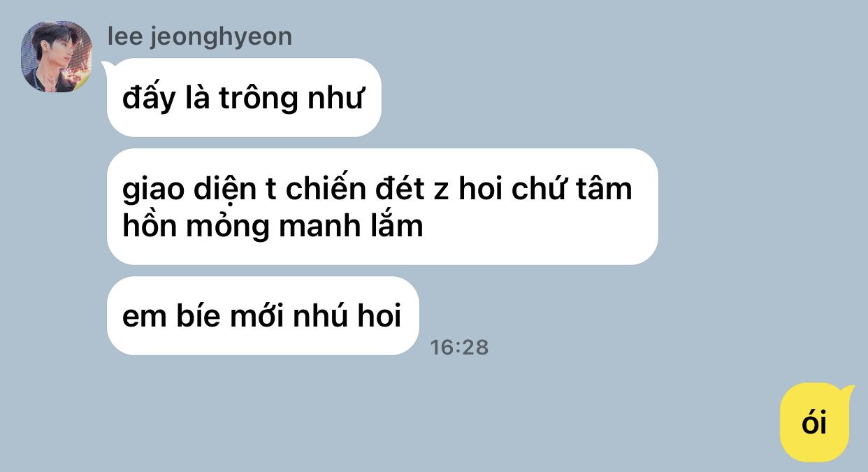868x472 pixels.
Task: Click the 16:28 timestamp
Action: click(x=459, y=347)
